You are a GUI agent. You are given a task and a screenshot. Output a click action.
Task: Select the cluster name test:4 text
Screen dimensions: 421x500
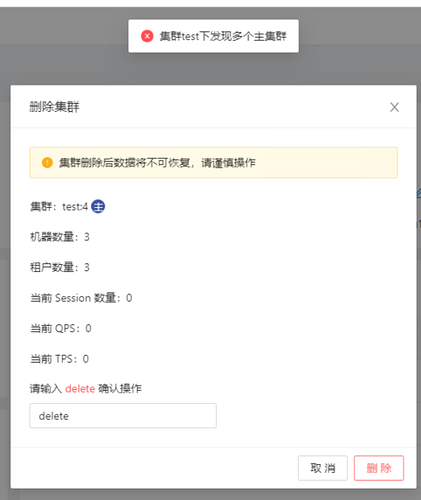click(75, 207)
